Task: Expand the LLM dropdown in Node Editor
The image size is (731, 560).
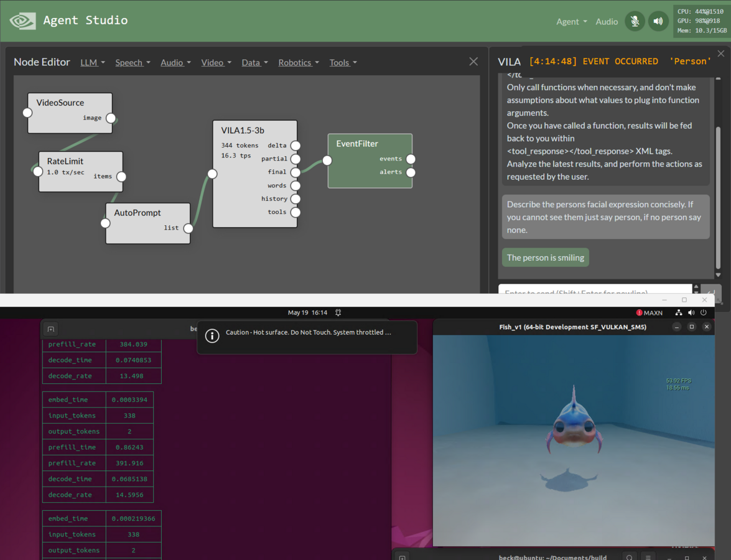Action: point(92,62)
